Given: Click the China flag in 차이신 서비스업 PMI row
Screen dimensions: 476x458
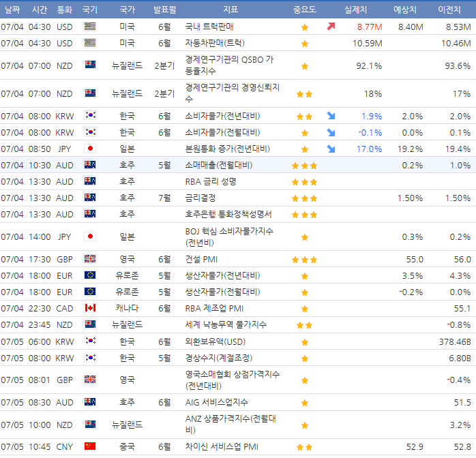Looking at the screenshot, I should 90,446.
